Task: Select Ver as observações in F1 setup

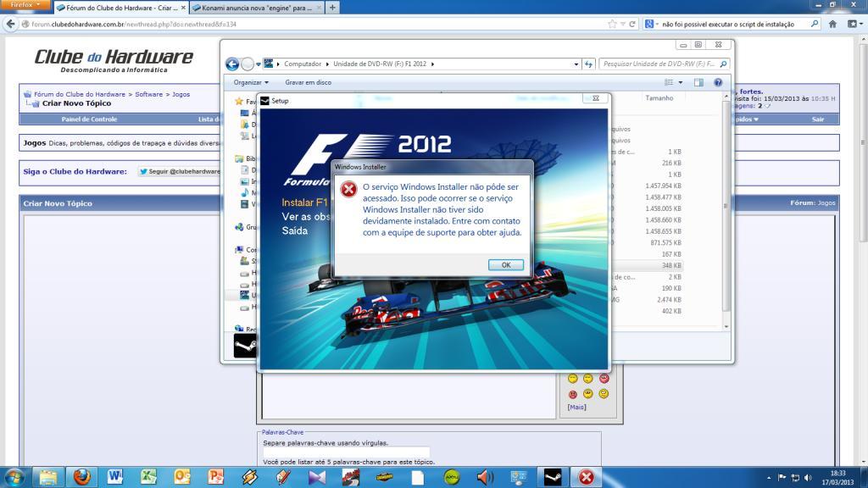Action: (x=306, y=216)
